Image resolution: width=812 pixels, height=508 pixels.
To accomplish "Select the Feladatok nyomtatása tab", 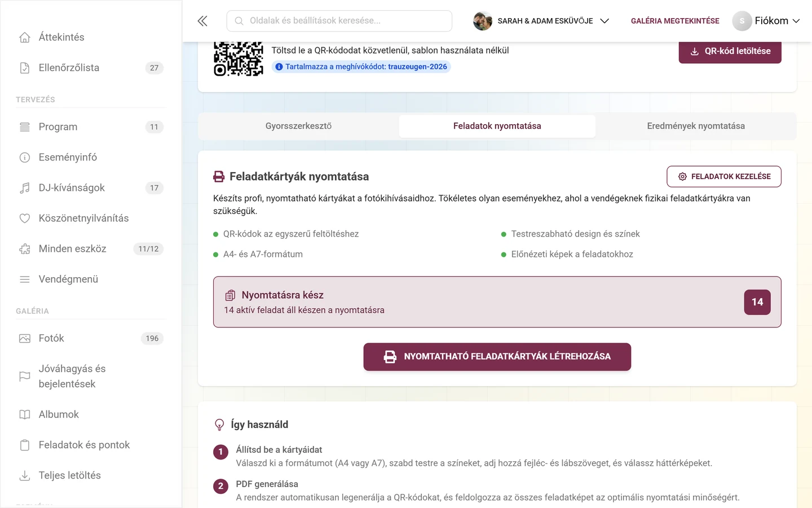I will (x=497, y=126).
